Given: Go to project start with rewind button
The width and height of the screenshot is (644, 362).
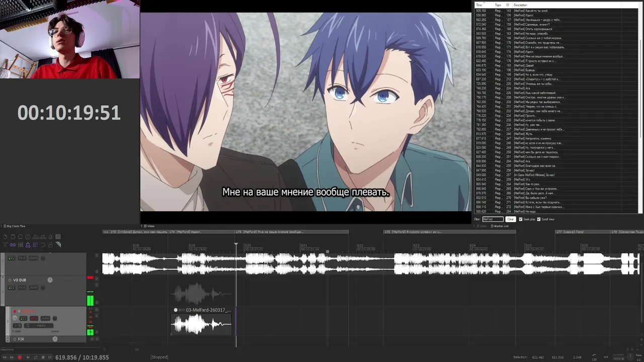Looking at the screenshot, I should click(5, 357).
